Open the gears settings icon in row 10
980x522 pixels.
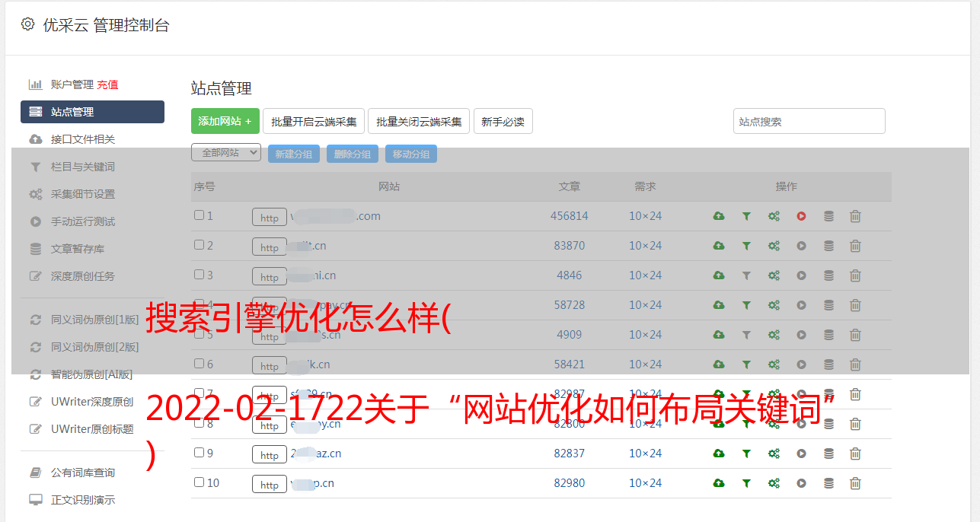click(x=774, y=483)
